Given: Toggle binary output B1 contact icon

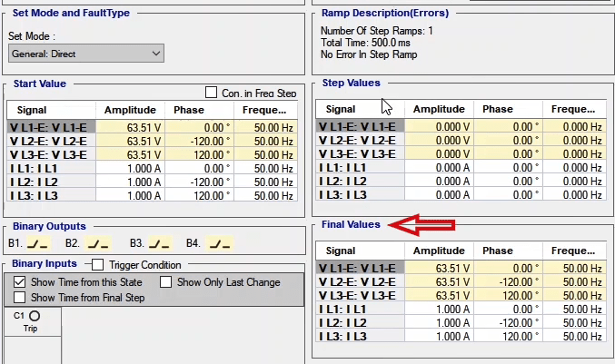Looking at the screenshot, I should click(37, 243).
